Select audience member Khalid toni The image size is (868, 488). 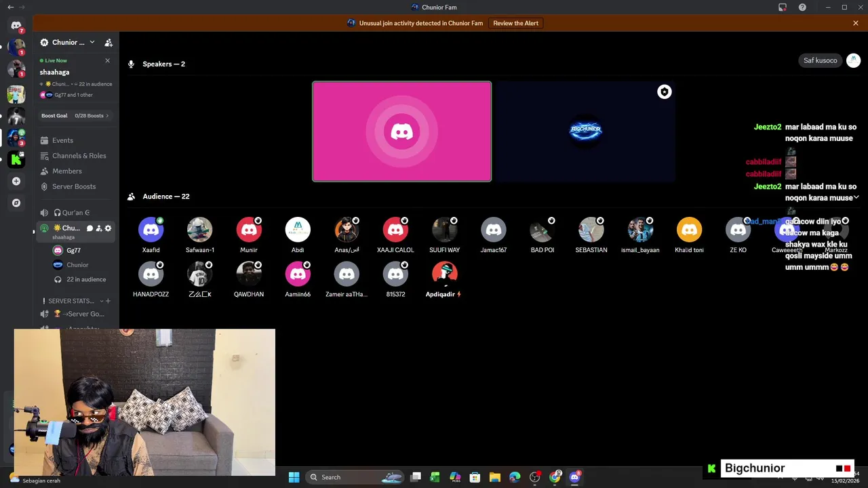[689, 235]
